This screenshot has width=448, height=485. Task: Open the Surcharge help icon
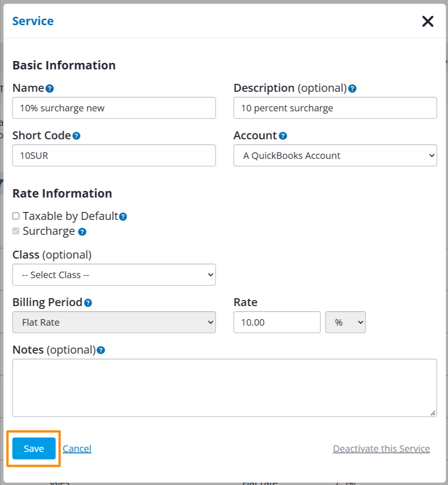pos(82,232)
